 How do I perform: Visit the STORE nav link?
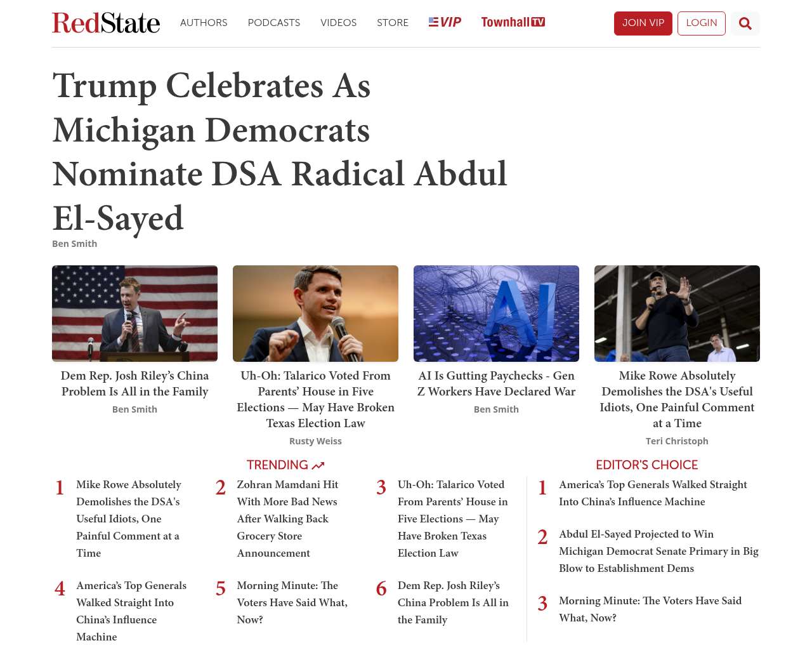coord(393,23)
